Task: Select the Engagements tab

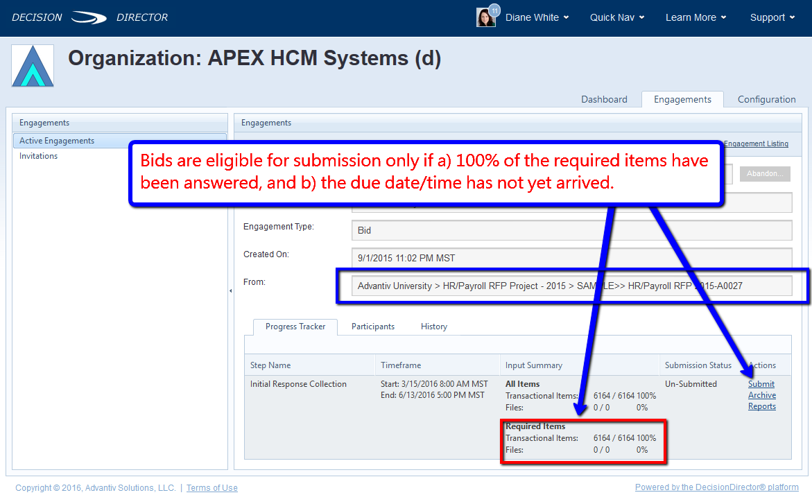Action: pyautogui.click(x=682, y=99)
